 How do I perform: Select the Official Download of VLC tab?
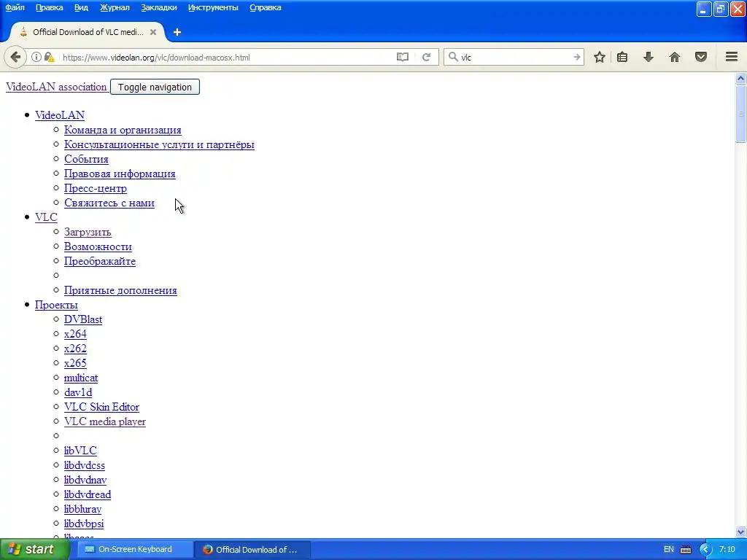(x=88, y=32)
